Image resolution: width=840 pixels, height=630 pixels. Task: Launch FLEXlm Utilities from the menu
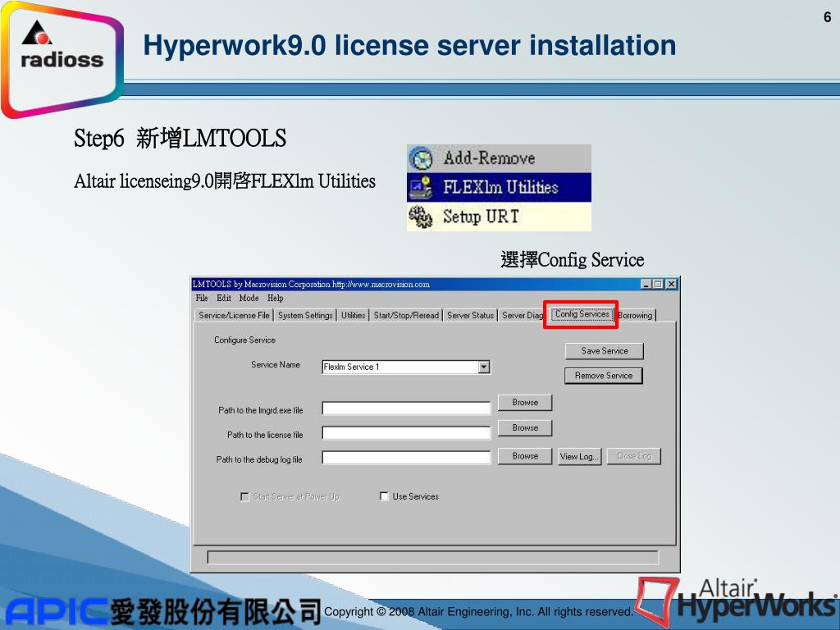[499, 187]
